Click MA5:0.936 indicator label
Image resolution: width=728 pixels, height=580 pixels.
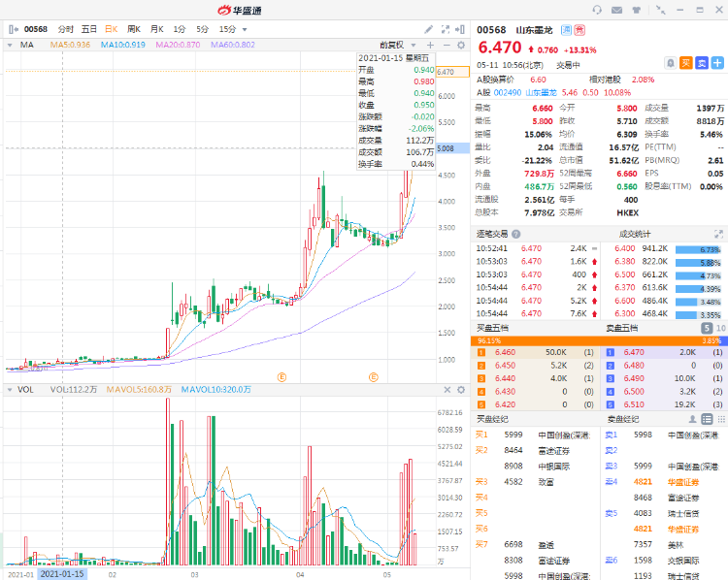70,45
